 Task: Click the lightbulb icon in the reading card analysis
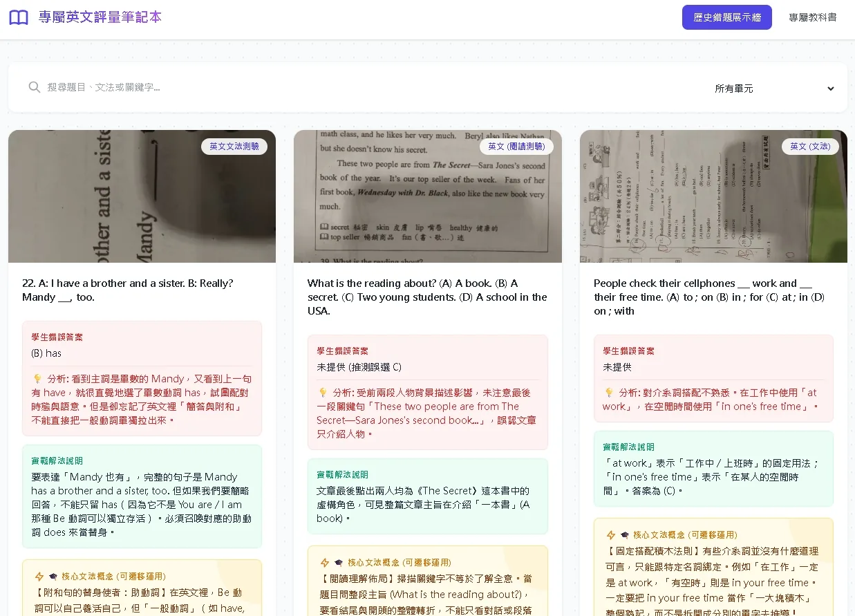pyautogui.click(x=323, y=393)
